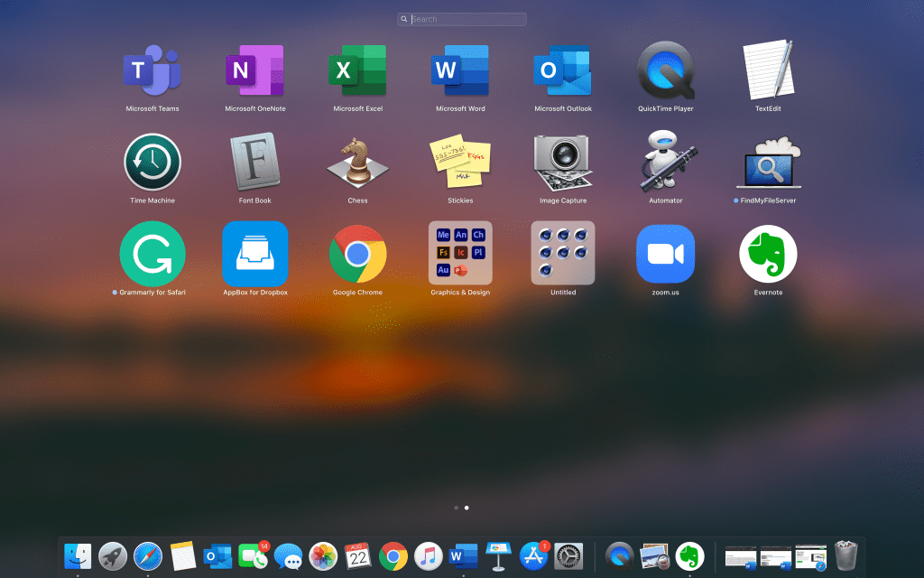Launch AppBox for Dropbox
This screenshot has height=578, width=924.
[254, 254]
